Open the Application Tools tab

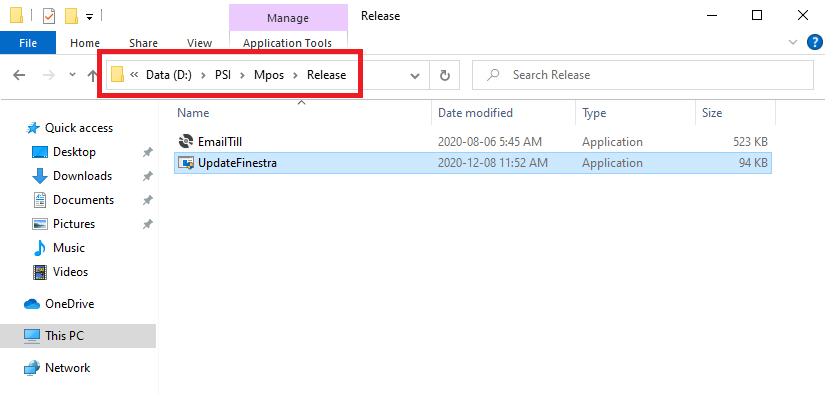tap(287, 43)
